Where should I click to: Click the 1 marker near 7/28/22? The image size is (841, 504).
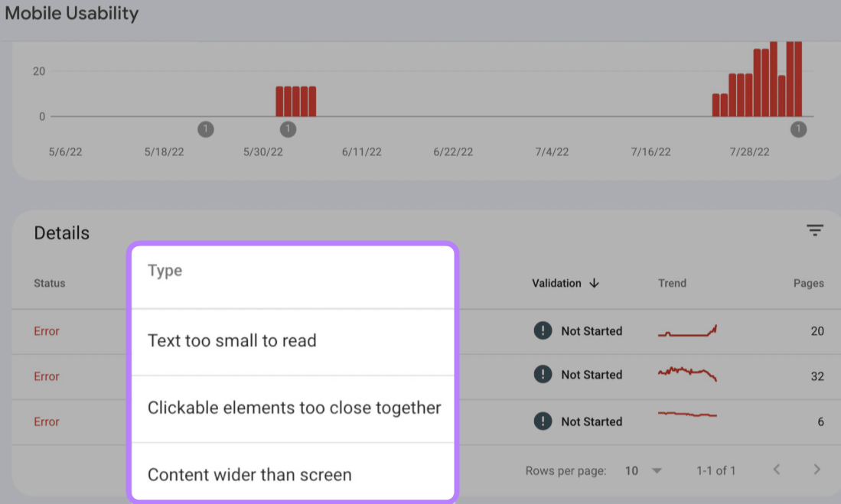pyautogui.click(x=798, y=129)
